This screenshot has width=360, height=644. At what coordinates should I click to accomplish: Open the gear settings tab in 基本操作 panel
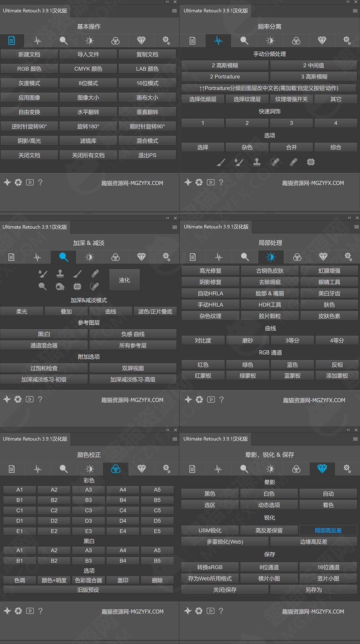pyautogui.click(x=166, y=40)
